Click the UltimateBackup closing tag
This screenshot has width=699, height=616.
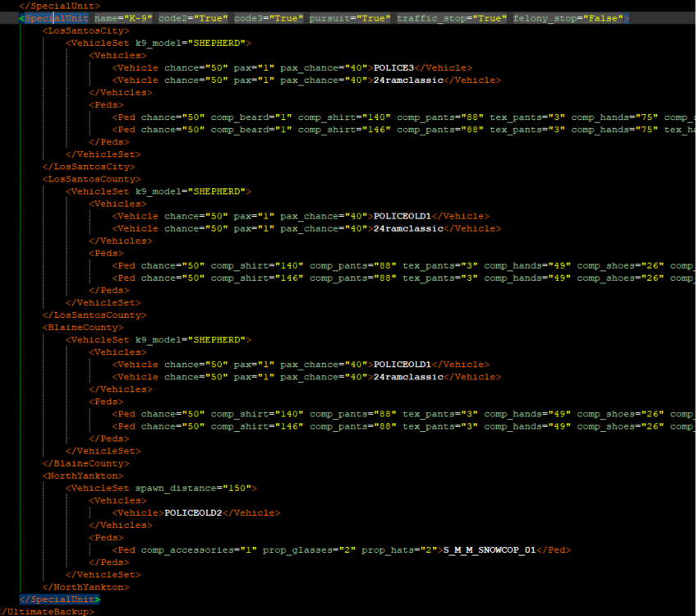(x=44, y=612)
